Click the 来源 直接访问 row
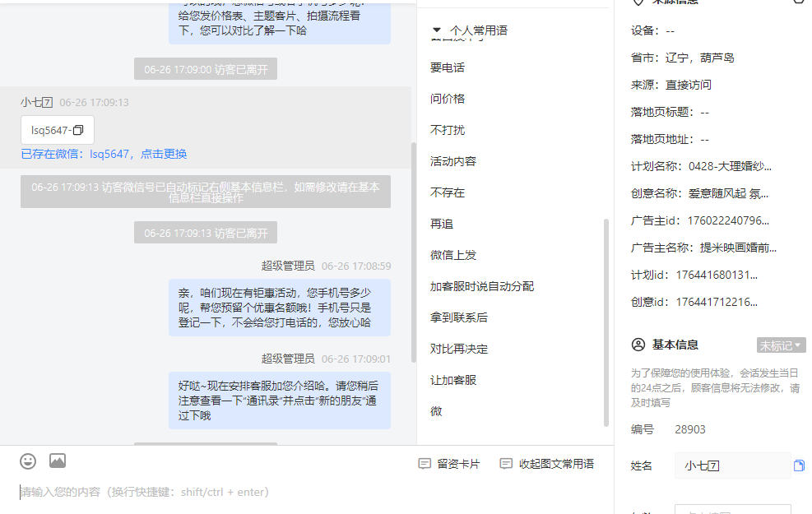 [x=671, y=85]
